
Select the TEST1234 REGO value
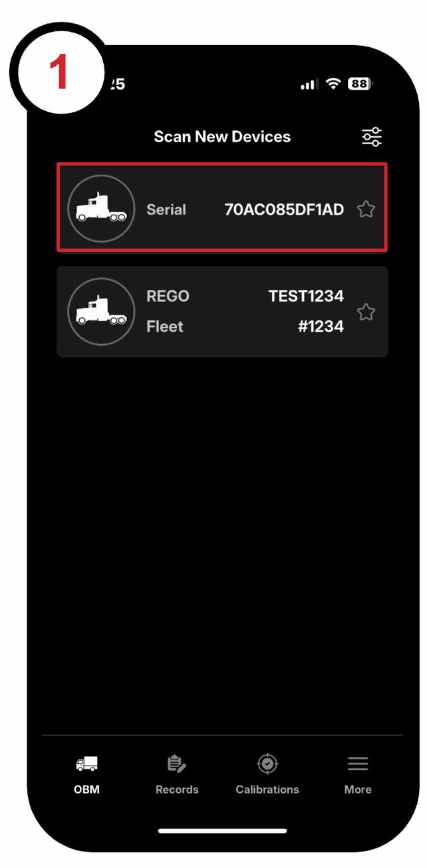(x=306, y=296)
